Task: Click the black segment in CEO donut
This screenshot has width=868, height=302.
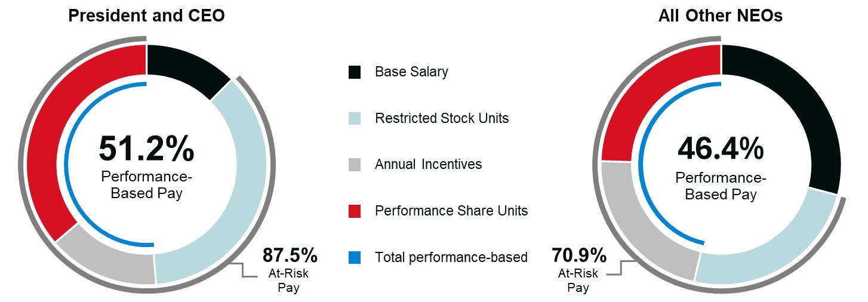Action: click(182, 67)
